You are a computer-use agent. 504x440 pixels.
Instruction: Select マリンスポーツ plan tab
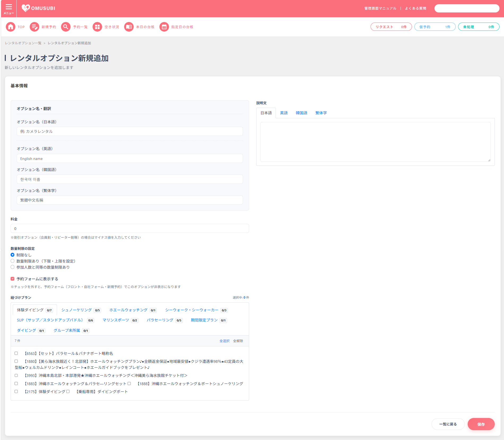(x=120, y=320)
